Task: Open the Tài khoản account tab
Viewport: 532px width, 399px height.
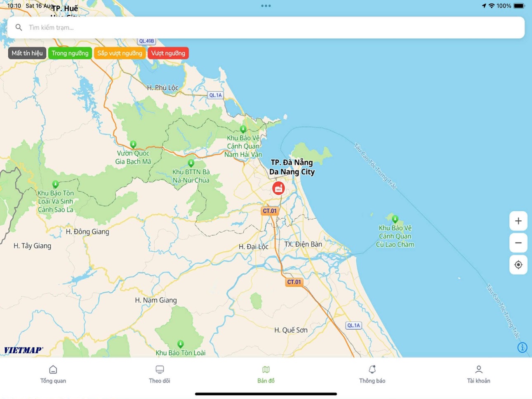Action: tap(479, 374)
